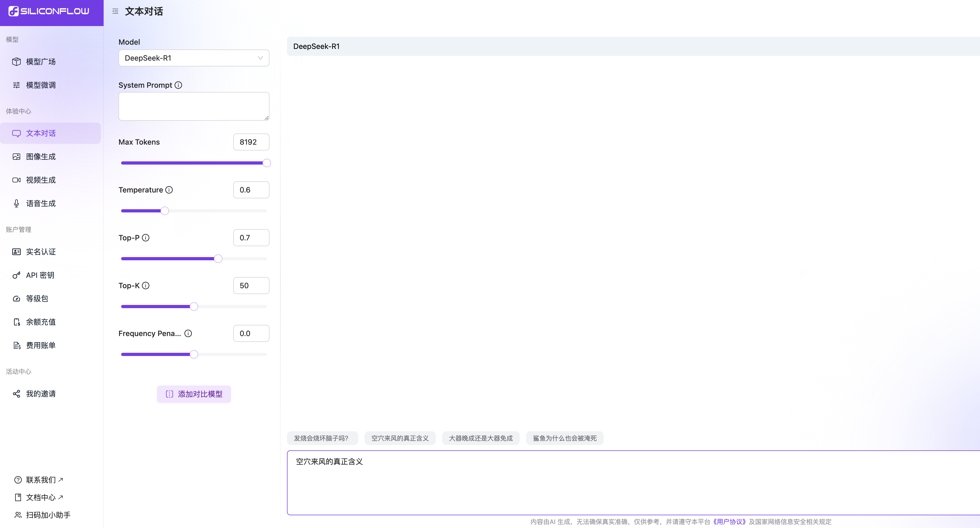Click System Prompt info icon
Viewport: 980px width, 528px height.
178,85
